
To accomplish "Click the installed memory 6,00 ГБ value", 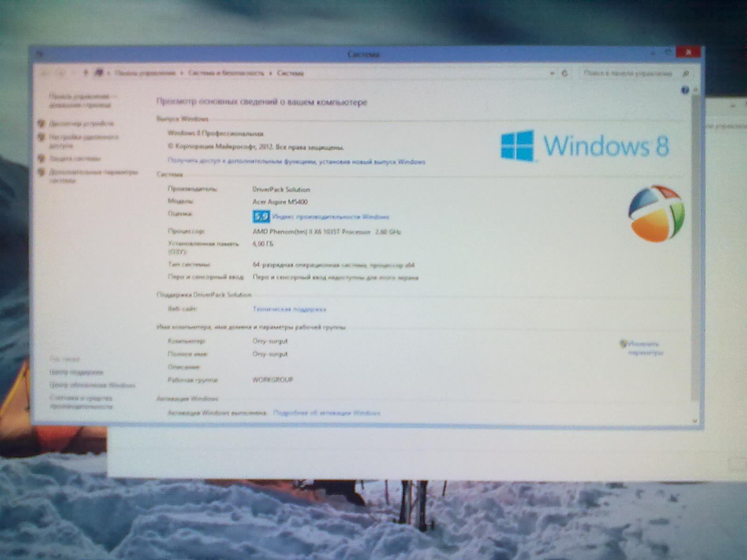I will pyautogui.click(x=263, y=244).
